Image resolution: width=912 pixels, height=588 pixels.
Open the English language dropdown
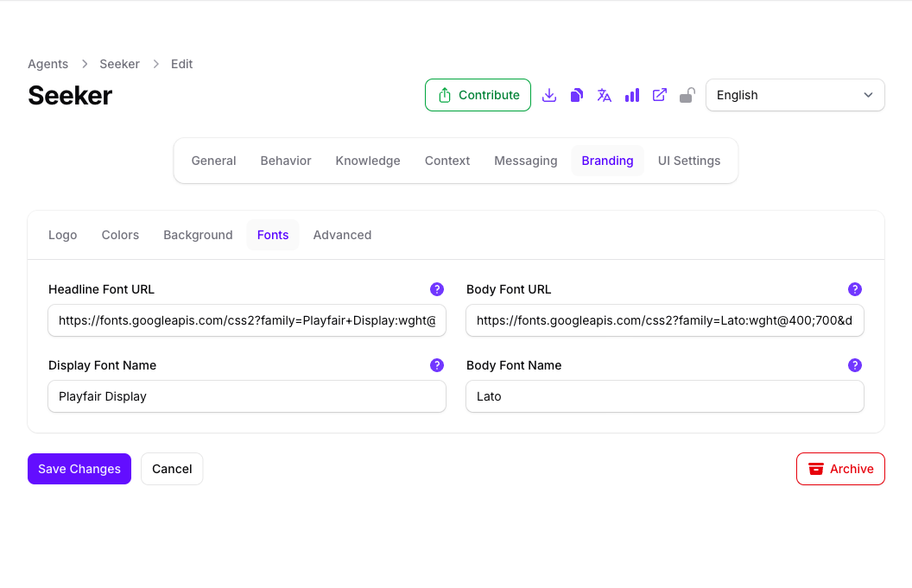pyautogui.click(x=795, y=95)
